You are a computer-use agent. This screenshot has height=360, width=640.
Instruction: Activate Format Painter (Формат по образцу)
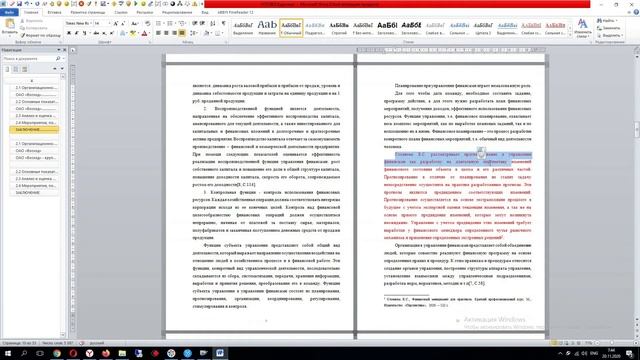pyautogui.click(x=40, y=35)
